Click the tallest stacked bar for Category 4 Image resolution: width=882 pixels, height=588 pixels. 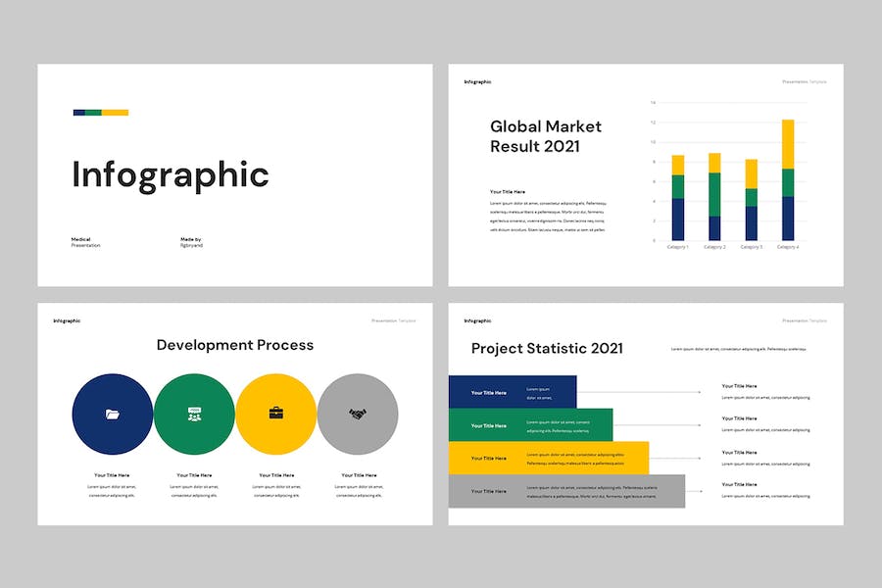coord(788,180)
